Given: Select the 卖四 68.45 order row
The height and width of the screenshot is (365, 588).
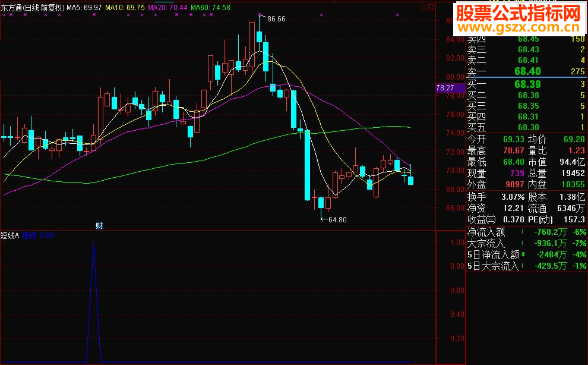Looking at the screenshot, I should (526, 39).
